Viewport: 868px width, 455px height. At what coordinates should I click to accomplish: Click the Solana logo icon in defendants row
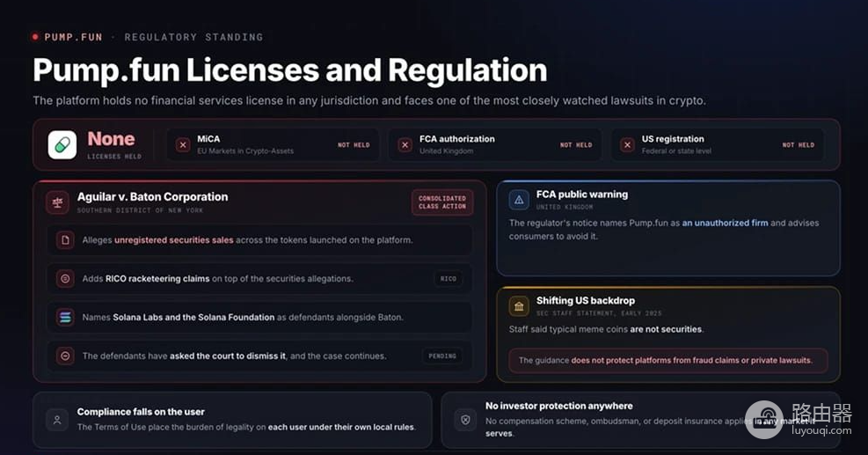(65, 317)
